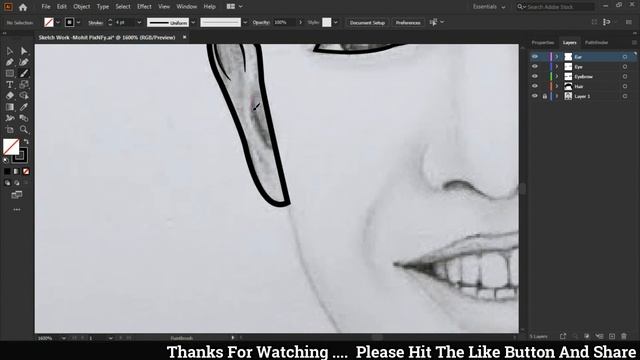This screenshot has width=640, height=360.
Task: Open the zoom level dropdown
Action: pos(63,338)
